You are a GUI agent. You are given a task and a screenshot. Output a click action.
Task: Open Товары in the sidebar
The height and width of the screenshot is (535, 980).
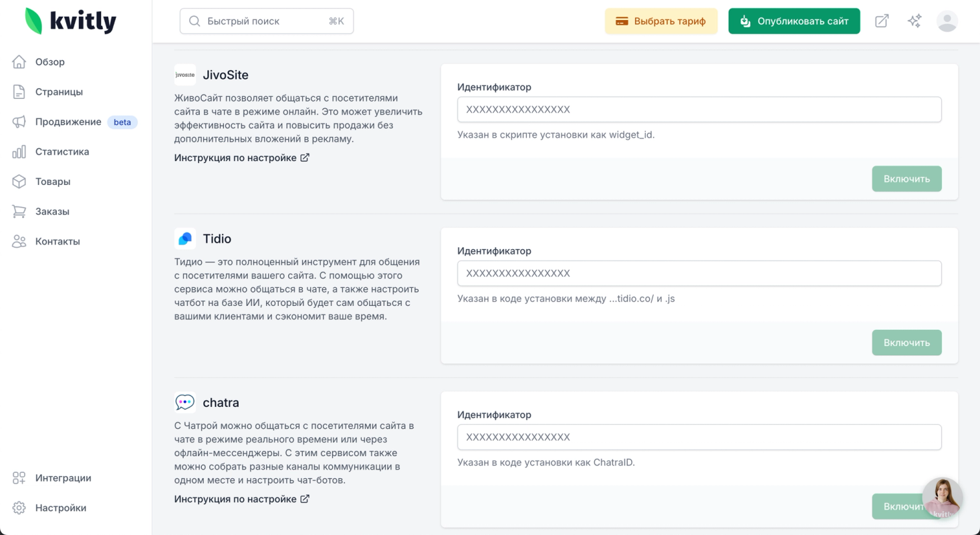53,182
